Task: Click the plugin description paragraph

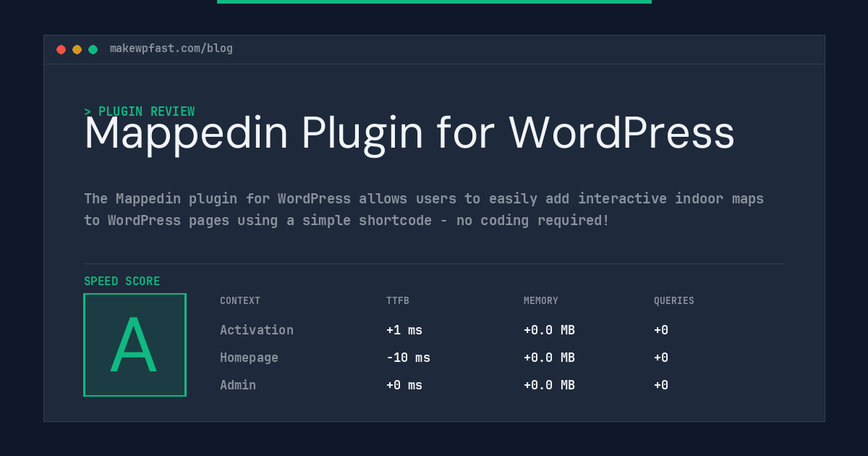Action: 424,209
